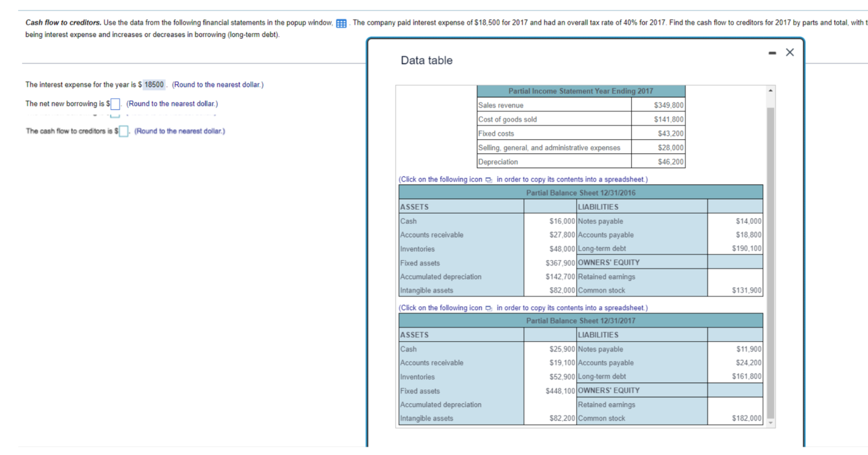
Task: Select 2016 Fixed assets value $367,900
Action: (x=561, y=263)
